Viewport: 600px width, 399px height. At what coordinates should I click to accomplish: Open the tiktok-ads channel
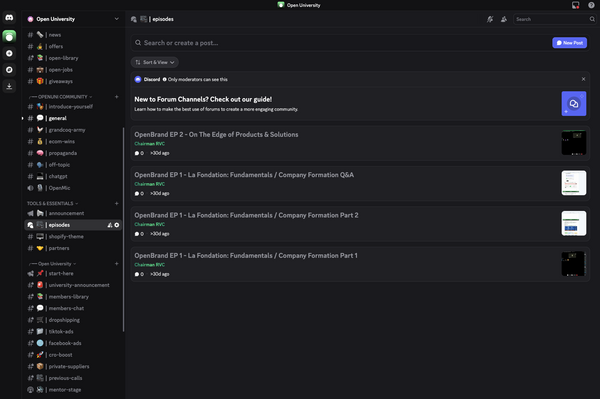(x=73, y=332)
